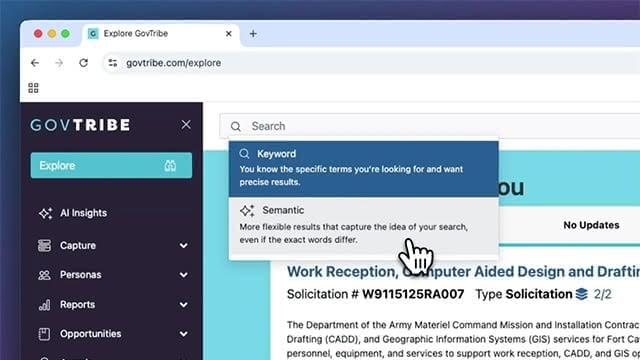The image size is (640, 360).
Task: Click the Keyword magnifier icon
Action: 244,154
